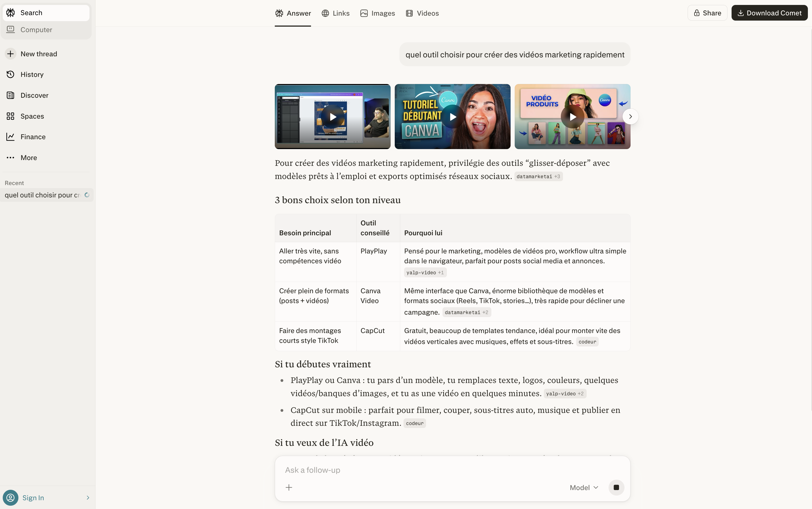Screen dimensions: 812x509
Task: Click the Share button
Action: coord(707,13)
